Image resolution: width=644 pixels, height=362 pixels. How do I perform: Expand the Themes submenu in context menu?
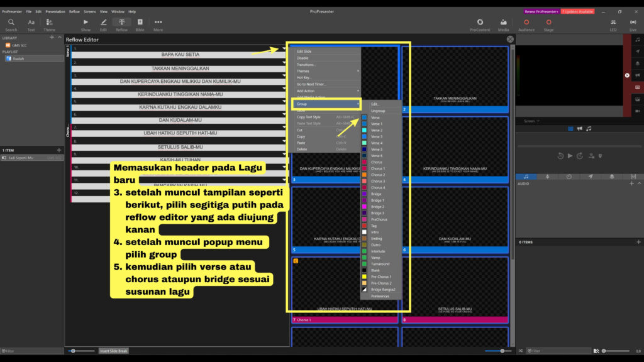pyautogui.click(x=327, y=71)
